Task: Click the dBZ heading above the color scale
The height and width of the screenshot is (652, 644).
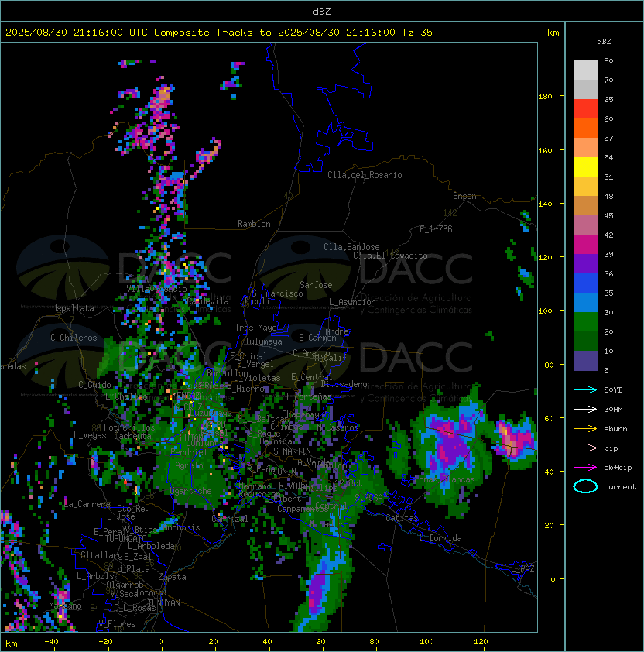Action: [x=604, y=42]
